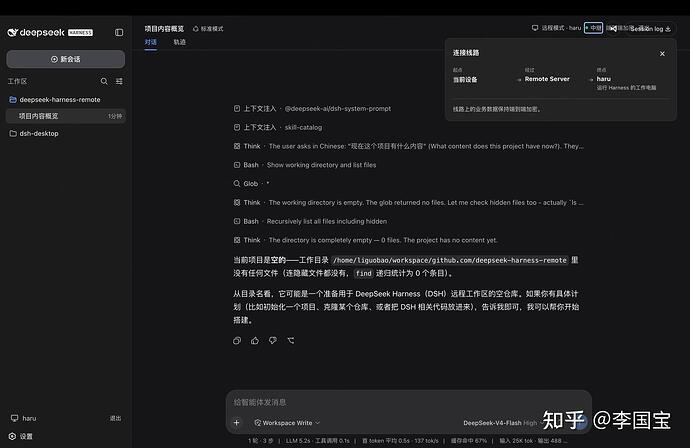This screenshot has height=448, width=690.
Task: Download the Session log
Action: point(650,29)
